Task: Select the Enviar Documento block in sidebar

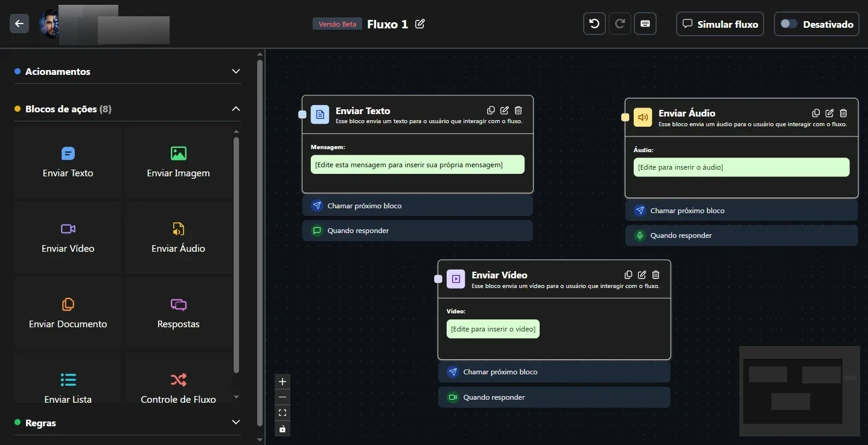Action: pos(68,313)
